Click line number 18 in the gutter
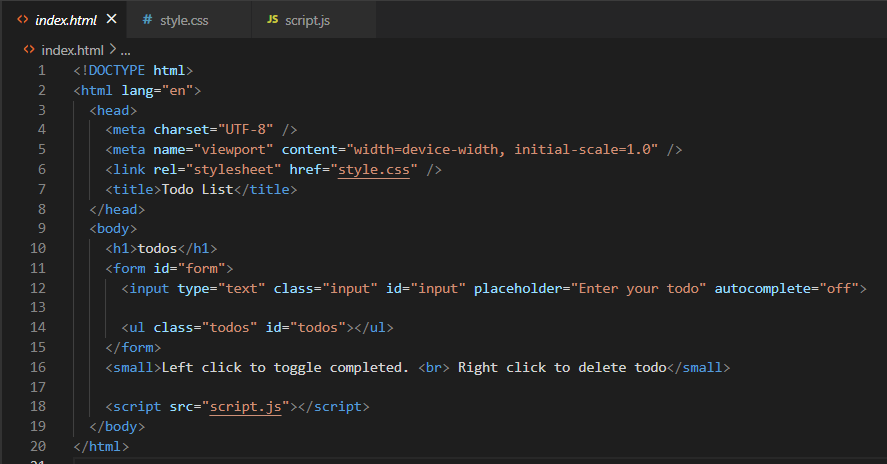887x464 pixels. tap(38, 407)
